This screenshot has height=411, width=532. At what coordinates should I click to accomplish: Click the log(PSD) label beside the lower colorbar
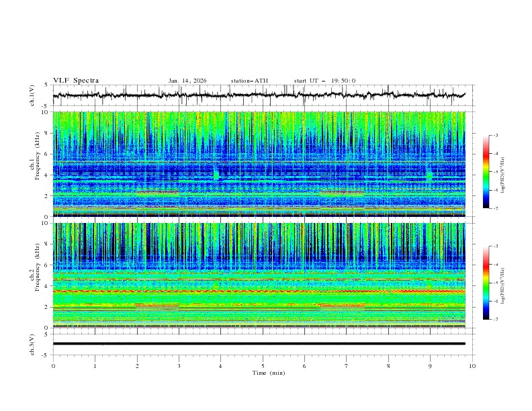click(502, 285)
